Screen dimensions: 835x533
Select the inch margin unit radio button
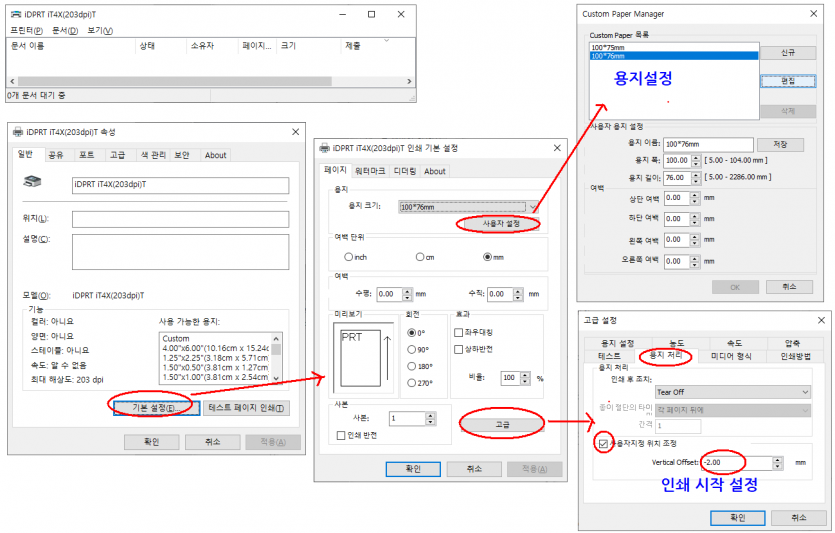point(349,257)
